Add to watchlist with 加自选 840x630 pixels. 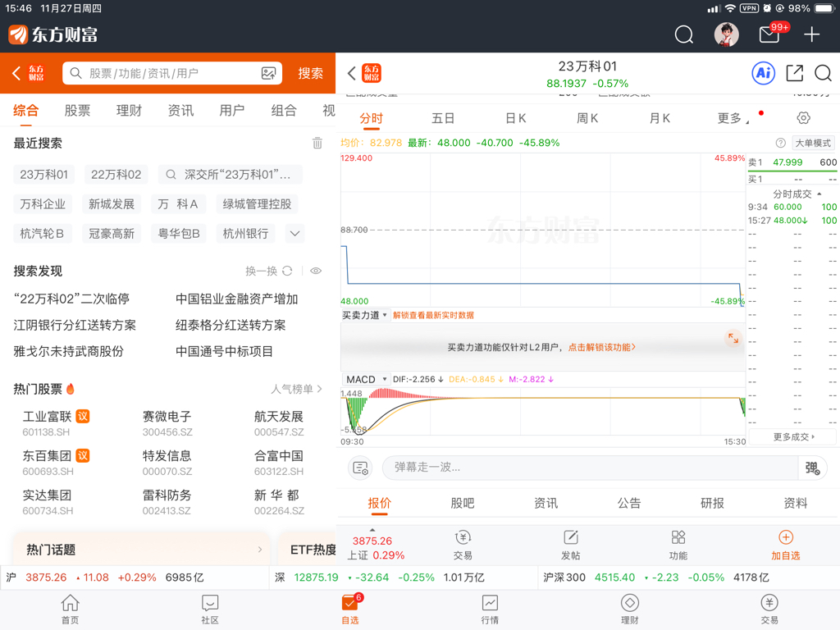pyautogui.click(x=785, y=545)
